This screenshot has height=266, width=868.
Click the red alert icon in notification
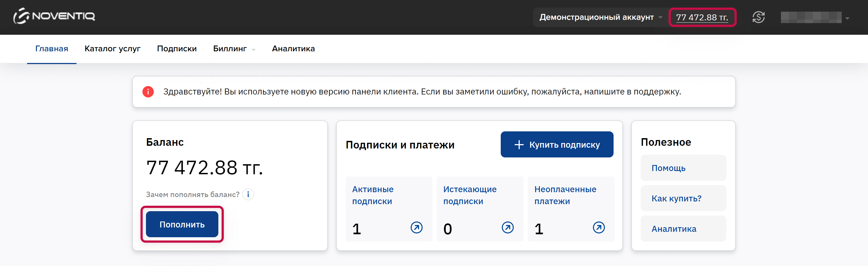point(148,92)
